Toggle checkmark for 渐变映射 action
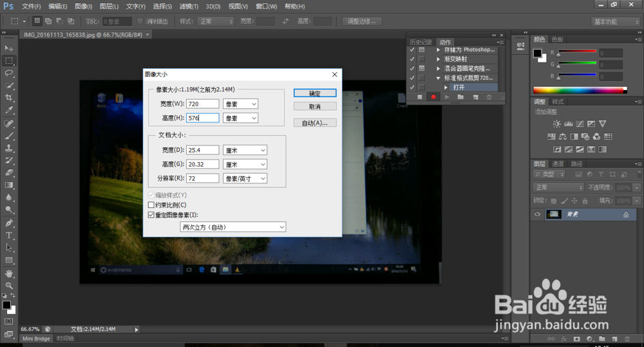 coord(412,59)
